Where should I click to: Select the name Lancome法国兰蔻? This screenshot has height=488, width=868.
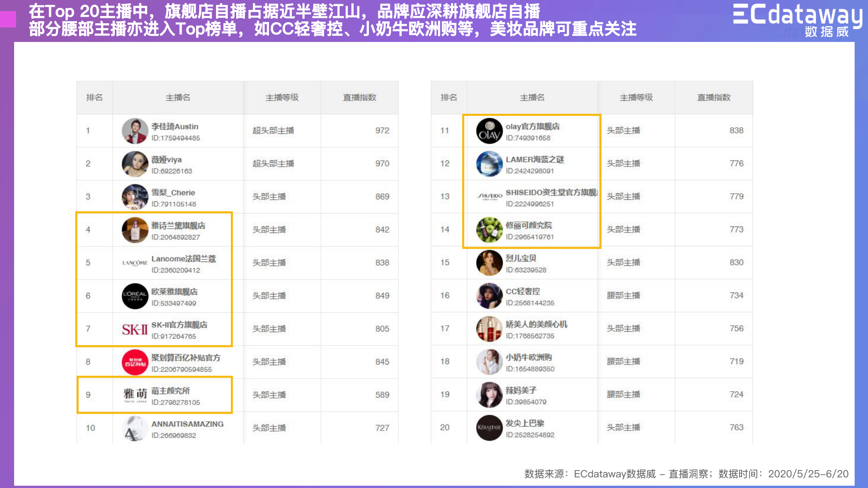tap(184, 259)
